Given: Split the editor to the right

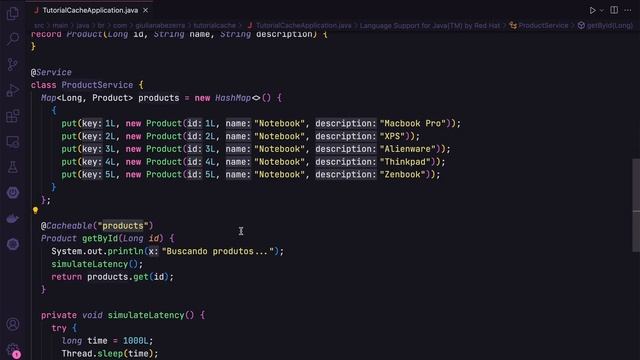Looking at the screenshot, I should tap(614, 10).
